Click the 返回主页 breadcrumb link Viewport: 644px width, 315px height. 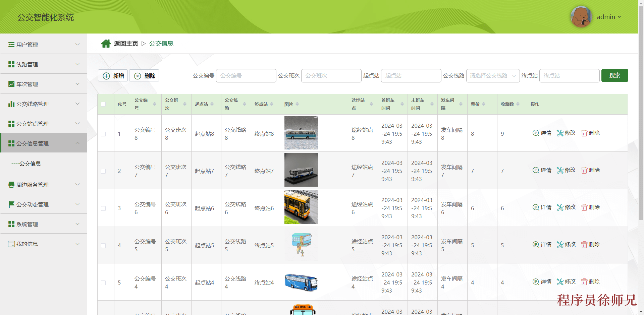pyautogui.click(x=126, y=43)
